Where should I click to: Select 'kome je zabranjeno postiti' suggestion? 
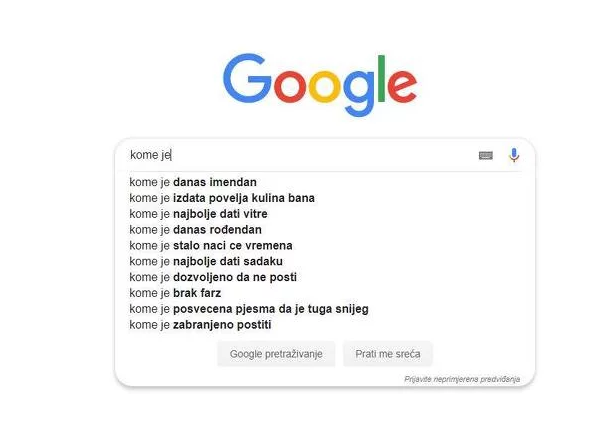pyautogui.click(x=200, y=325)
